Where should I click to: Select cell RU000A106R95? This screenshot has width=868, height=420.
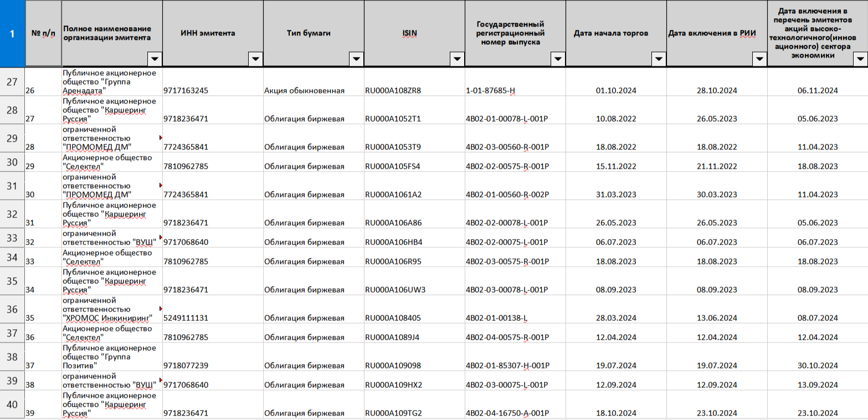414,257
